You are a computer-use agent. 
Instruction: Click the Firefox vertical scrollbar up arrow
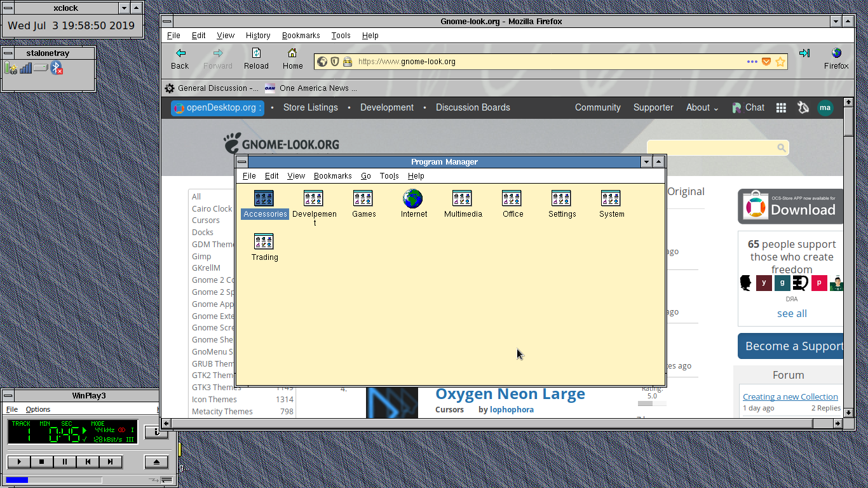coord(848,102)
